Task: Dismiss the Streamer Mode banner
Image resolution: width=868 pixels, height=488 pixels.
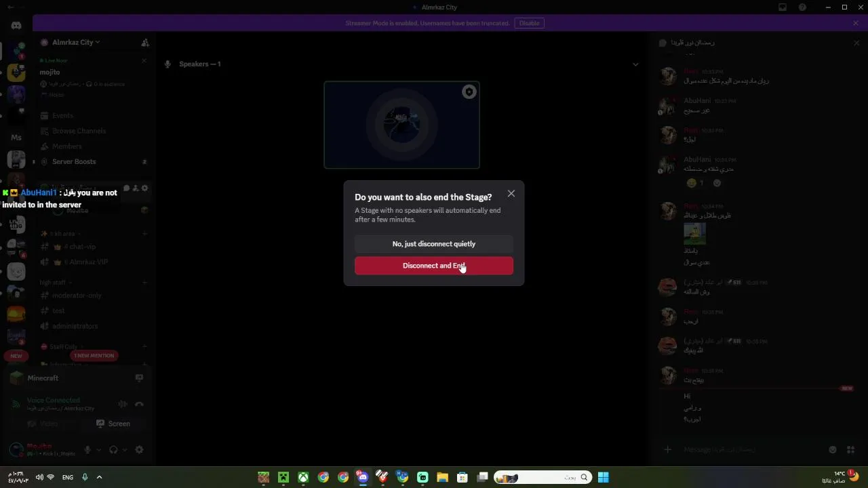Action: pyautogui.click(x=856, y=23)
